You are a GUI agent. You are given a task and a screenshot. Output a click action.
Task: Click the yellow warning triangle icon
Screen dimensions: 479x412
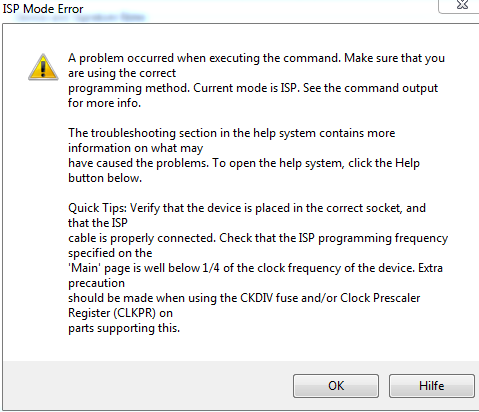pos(43,67)
